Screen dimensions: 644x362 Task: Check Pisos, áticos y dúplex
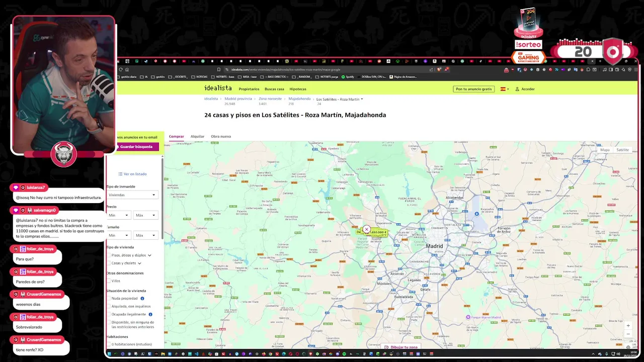[x=109, y=255]
